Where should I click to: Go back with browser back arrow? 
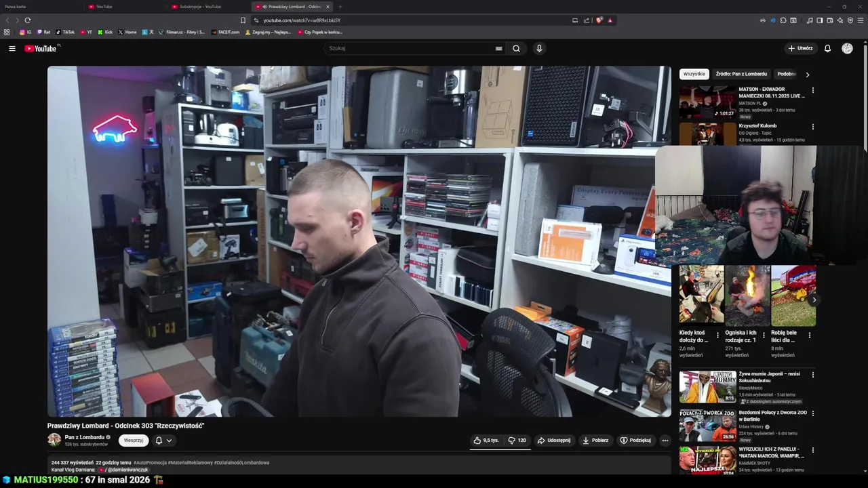pos(7,20)
